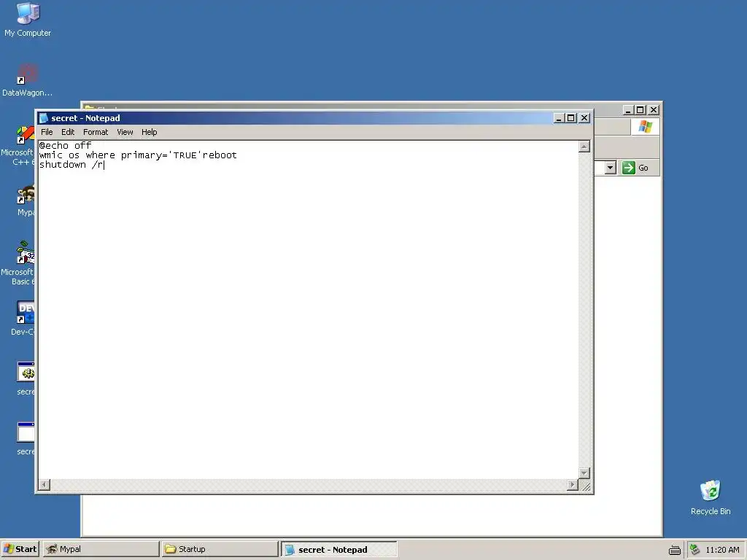The image size is (747, 560).
Task: Open the Help menu in Notepad
Action: tap(149, 133)
